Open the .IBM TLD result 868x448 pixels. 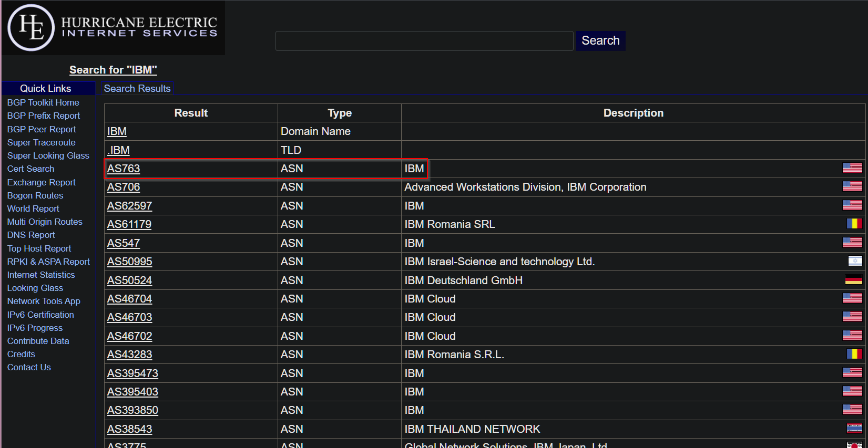tap(118, 150)
